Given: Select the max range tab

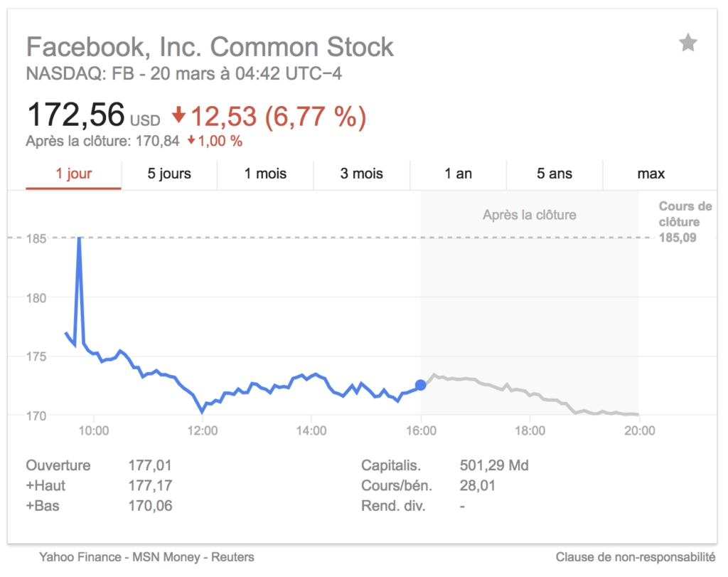Looking at the screenshot, I should coord(651,174).
